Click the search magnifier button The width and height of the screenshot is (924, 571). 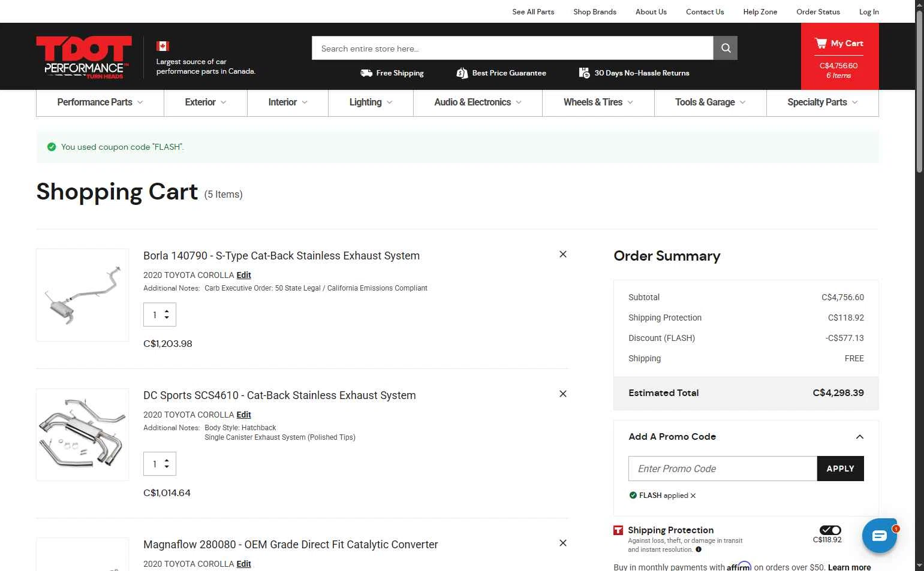tap(725, 48)
